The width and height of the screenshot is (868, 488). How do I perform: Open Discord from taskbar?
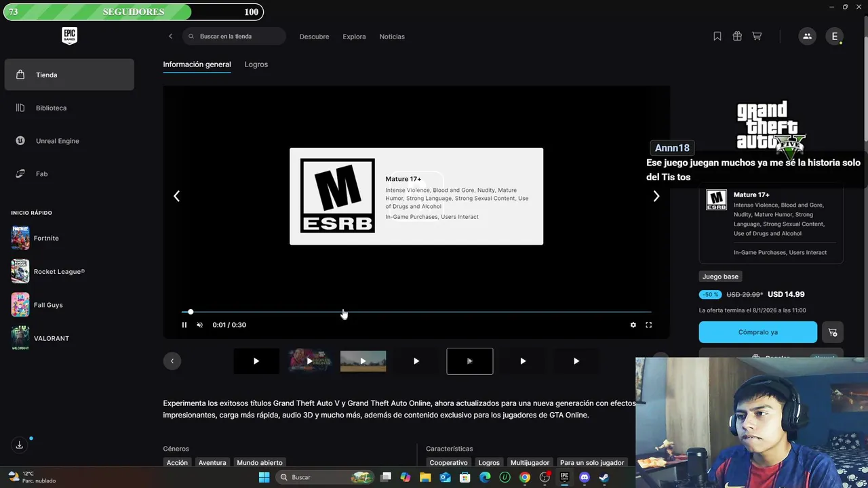[585, 477]
